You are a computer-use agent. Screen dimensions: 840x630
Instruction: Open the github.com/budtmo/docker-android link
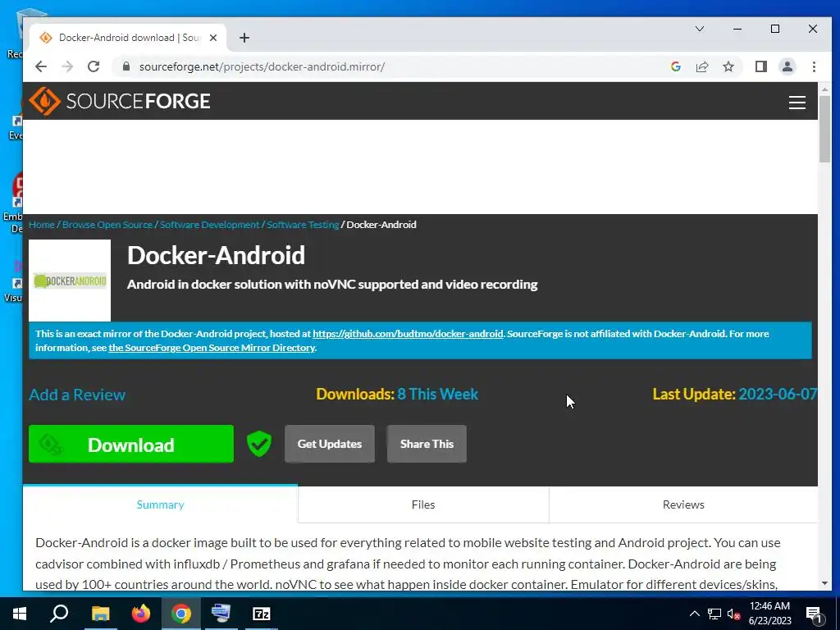tap(408, 333)
